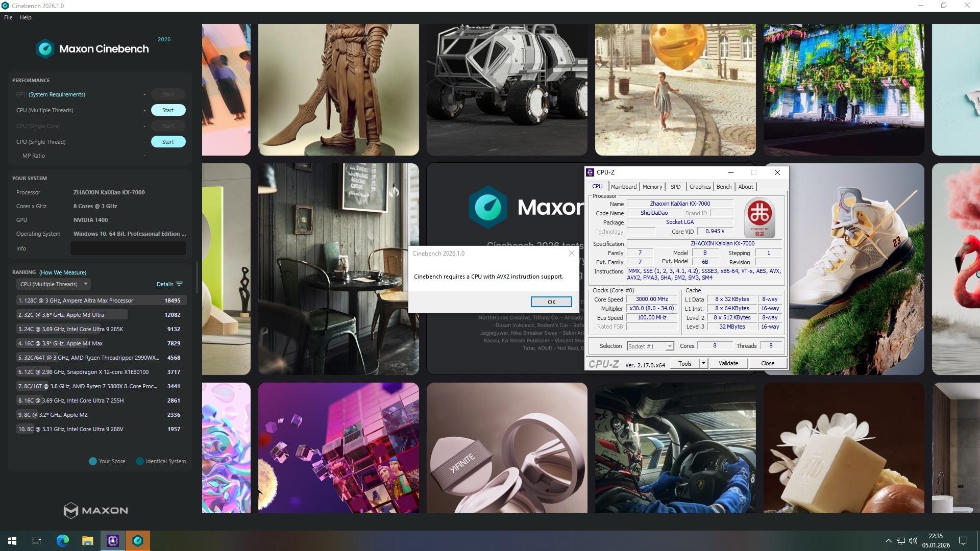Show hidden system tray icons

click(x=888, y=541)
